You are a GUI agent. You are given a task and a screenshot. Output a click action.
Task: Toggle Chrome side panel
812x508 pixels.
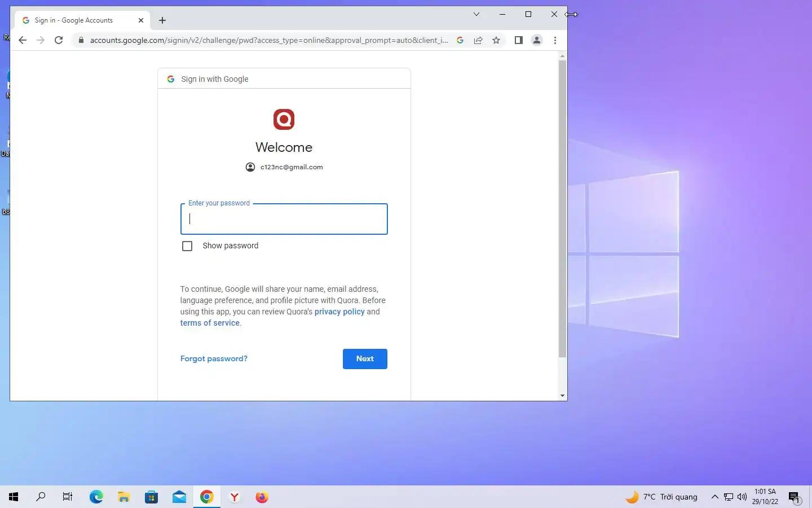[x=519, y=40]
